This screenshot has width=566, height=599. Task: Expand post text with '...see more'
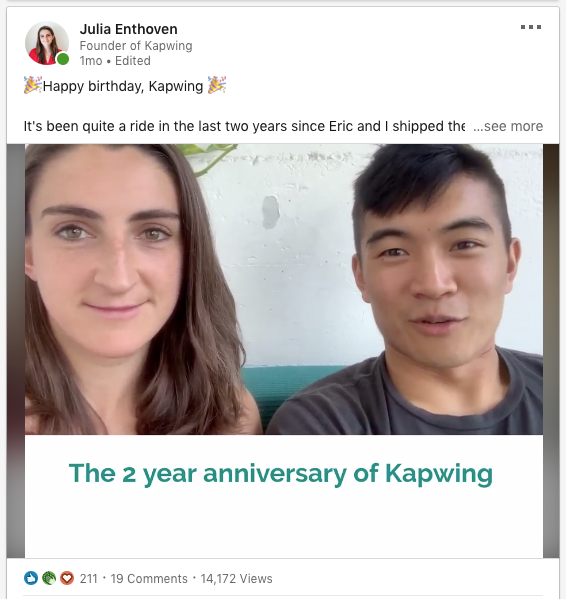point(508,126)
